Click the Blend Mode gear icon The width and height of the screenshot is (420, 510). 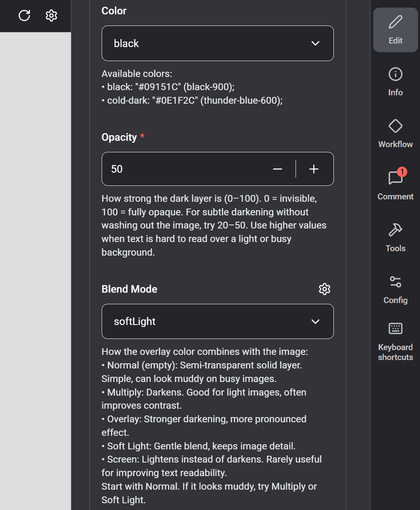click(325, 289)
